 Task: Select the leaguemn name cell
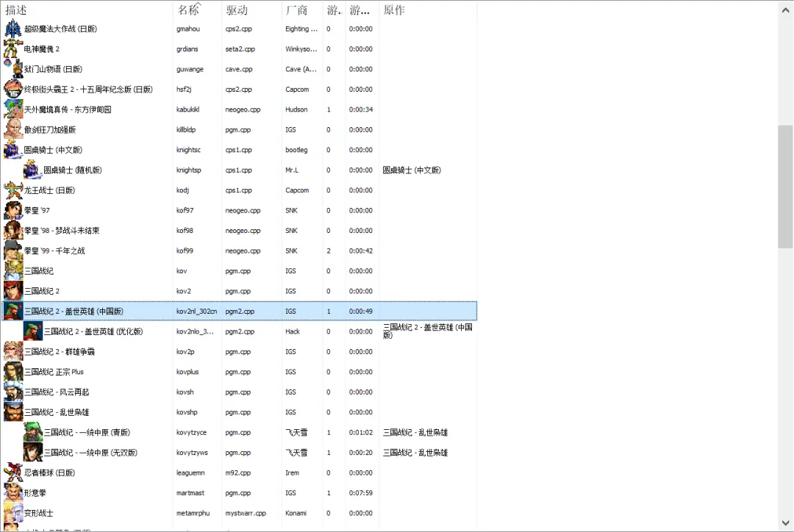click(190, 472)
